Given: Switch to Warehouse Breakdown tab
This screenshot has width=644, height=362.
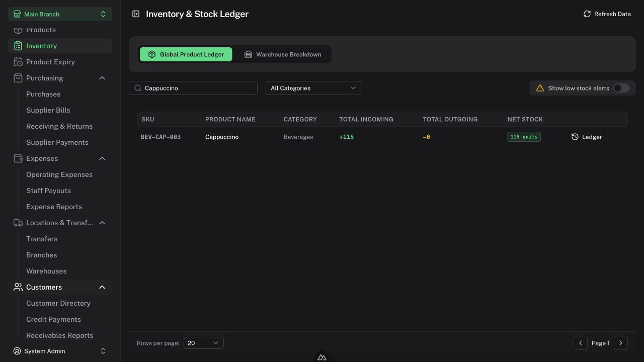Looking at the screenshot, I should click(x=283, y=54).
